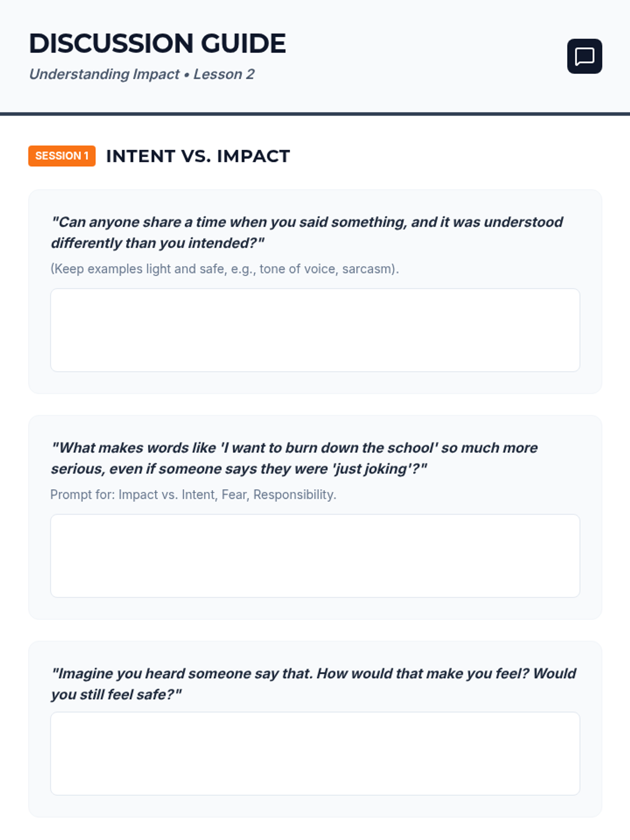Viewport: 630px width, 840px height.
Task: Open the chat bubble icon in header
Action: pos(584,56)
